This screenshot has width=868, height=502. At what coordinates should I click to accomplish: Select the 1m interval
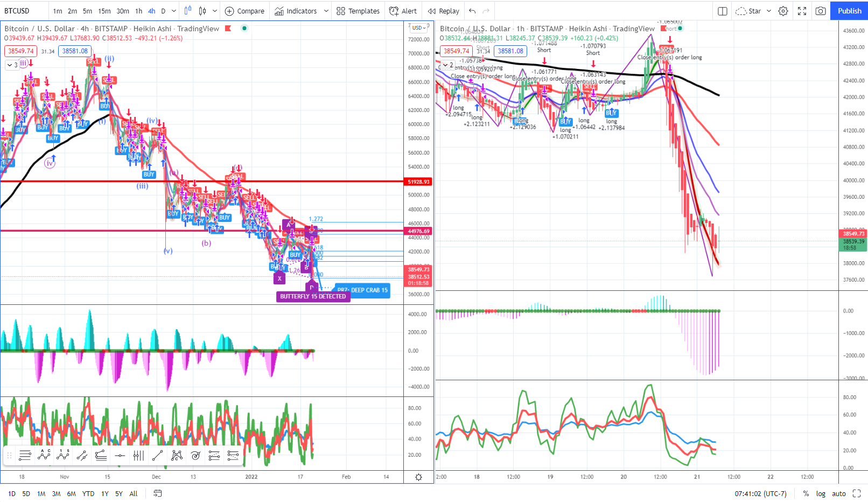pyautogui.click(x=58, y=11)
